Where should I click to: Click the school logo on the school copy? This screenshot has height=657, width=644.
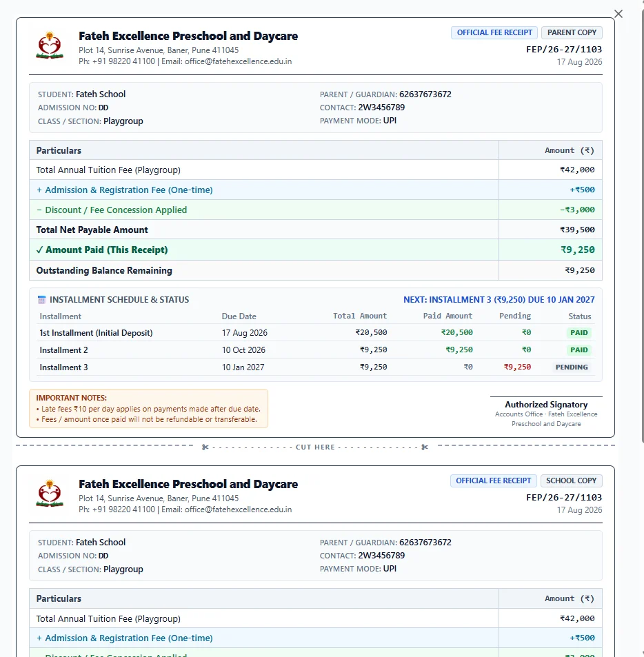tap(50, 493)
